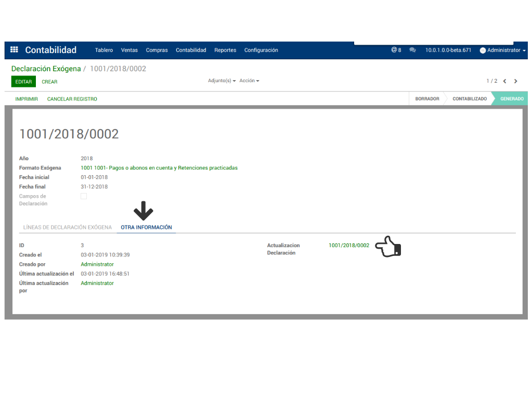This screenshot has width=532, height=399.
Task: Click the Declaración Exógena breadcrumb link
Action: [46, 69]
